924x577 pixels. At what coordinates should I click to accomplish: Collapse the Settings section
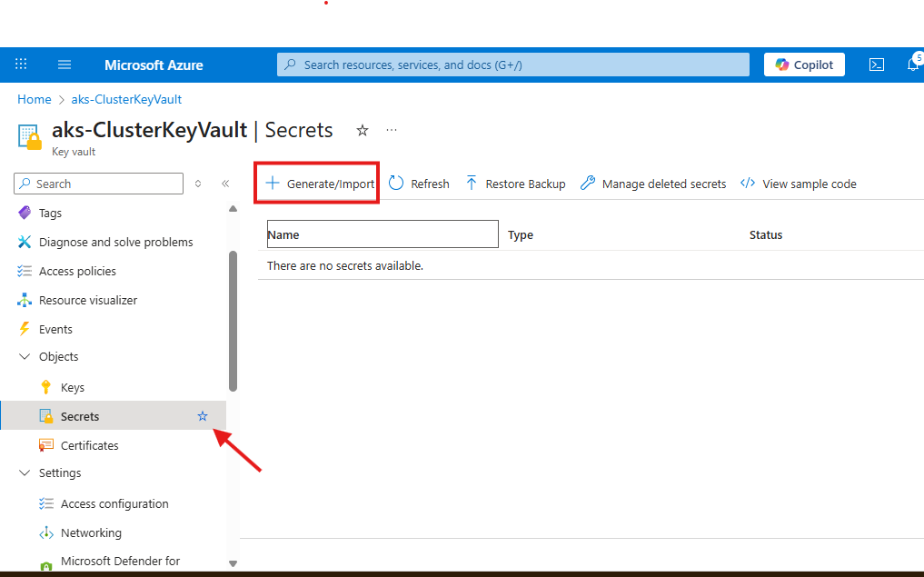(x=24, y=473)
